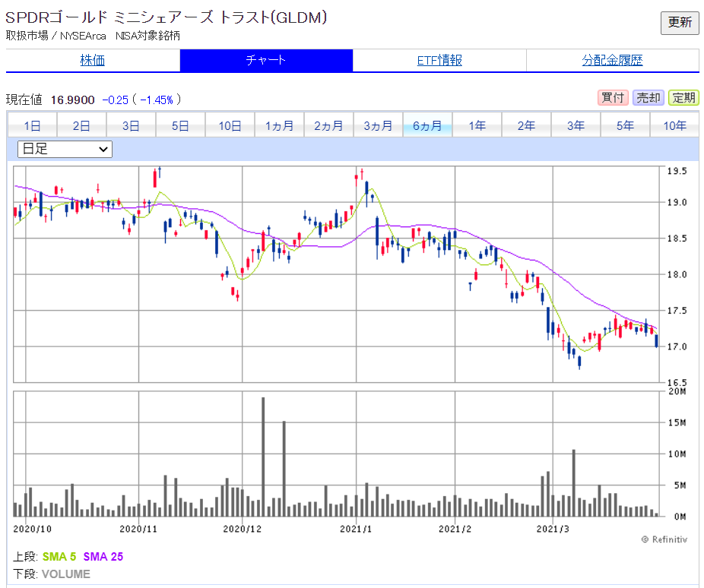This screenshot has width=704, height=588.
Task: Click the current price 16.9900
Action: click(73, 100)
